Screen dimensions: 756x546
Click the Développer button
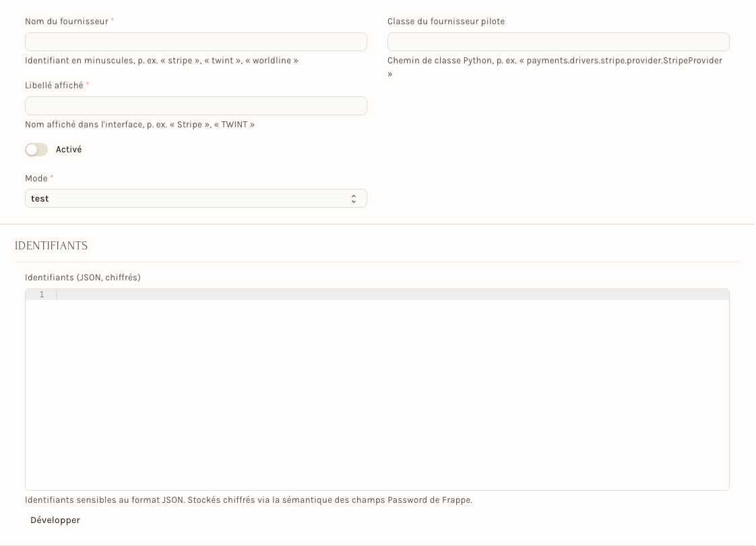[x=55, y=520]
